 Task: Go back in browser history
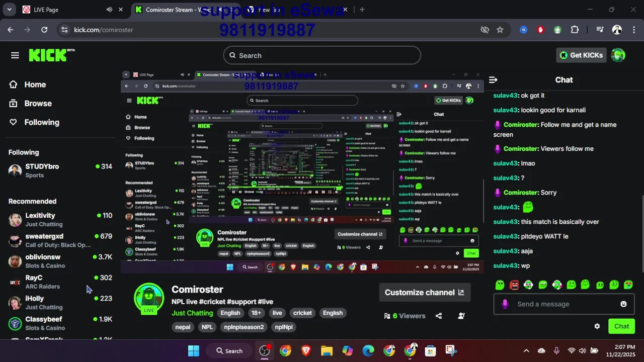click(11, 30)
